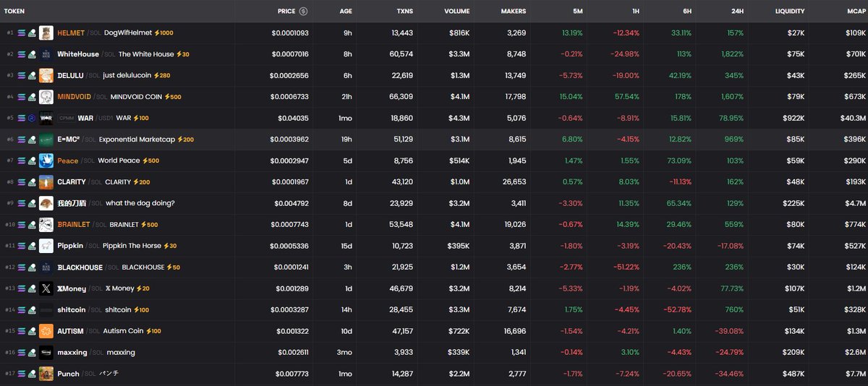
Task: Open the HELMET token logo
Action: pyautogui.click(x=46, y=33)
